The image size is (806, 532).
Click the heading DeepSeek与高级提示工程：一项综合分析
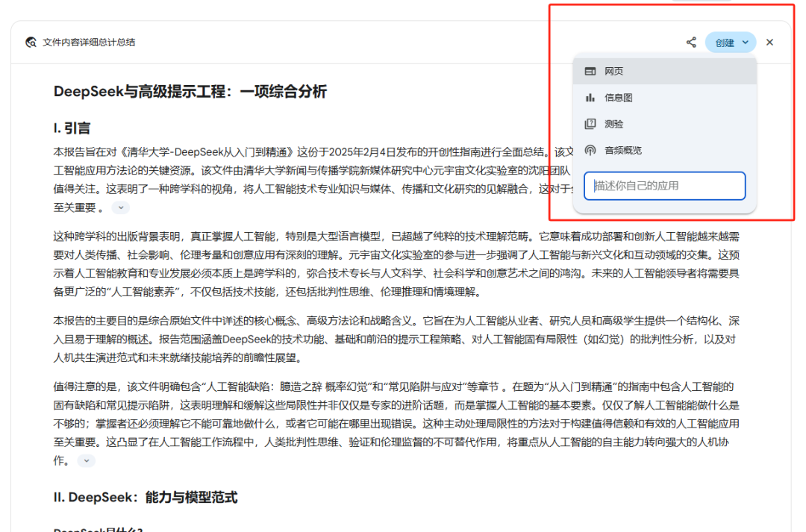(x=190, y=92)
